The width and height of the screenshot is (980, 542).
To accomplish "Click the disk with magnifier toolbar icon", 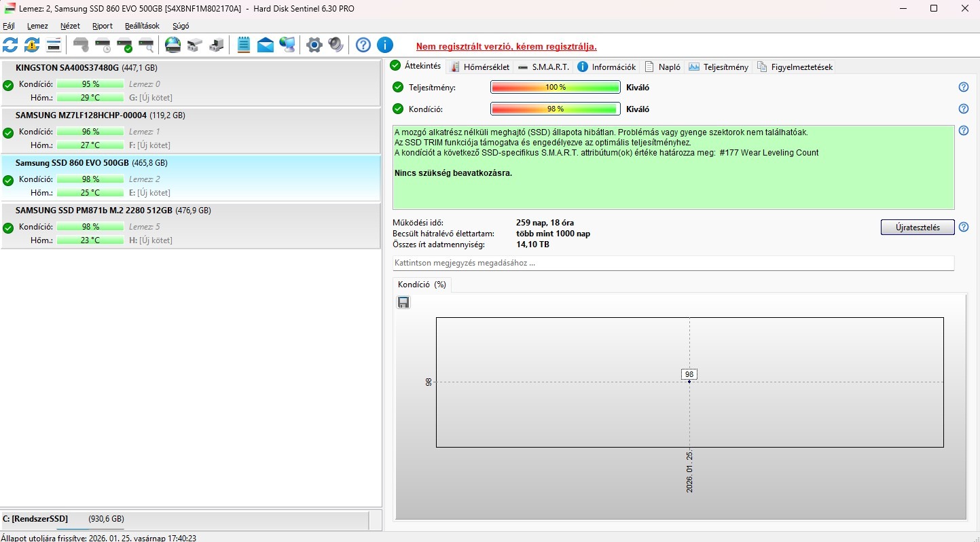I will tap(146, 46).
